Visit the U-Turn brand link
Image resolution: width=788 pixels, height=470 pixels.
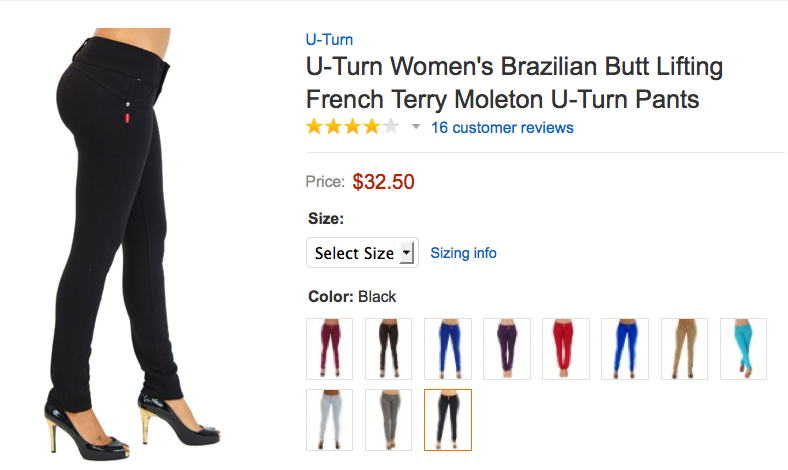(x=329, y=39)
